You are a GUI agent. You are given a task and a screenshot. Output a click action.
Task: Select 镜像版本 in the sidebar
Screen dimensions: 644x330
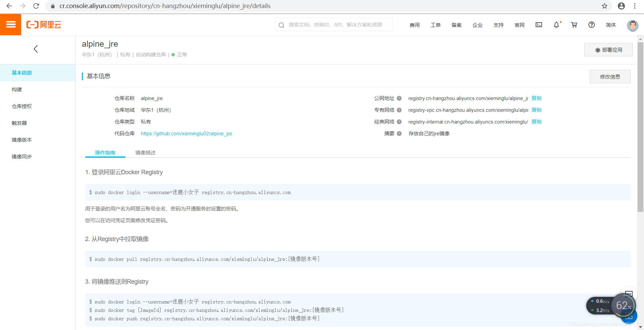(x=38, y=140)
